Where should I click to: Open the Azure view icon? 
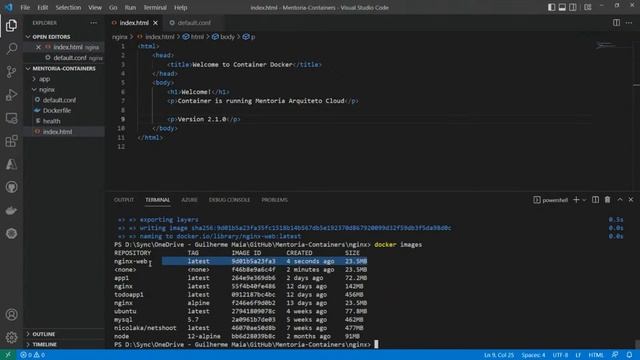coord(11,164)
